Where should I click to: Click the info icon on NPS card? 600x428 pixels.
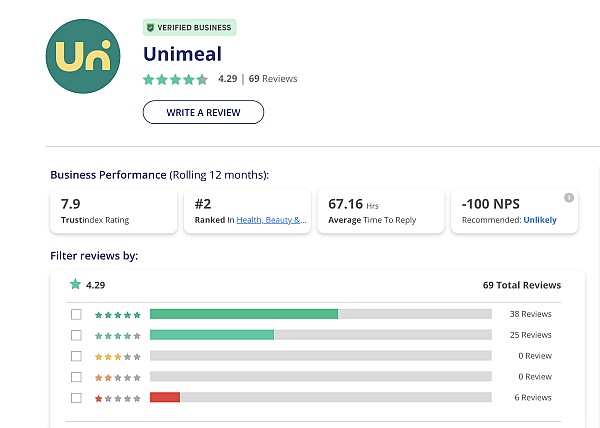point(569,197)
